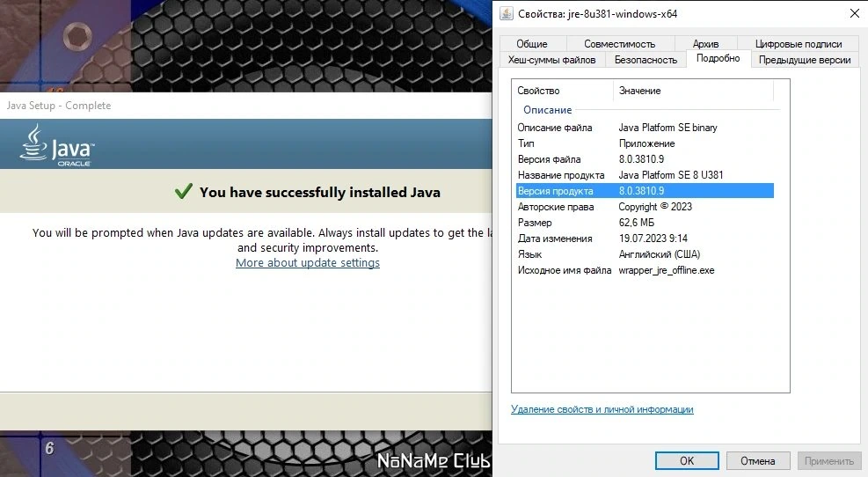Select the Подробно tab
Image resolution: width=868 pixels, height=477 pixels.
(x=718, y=58)
